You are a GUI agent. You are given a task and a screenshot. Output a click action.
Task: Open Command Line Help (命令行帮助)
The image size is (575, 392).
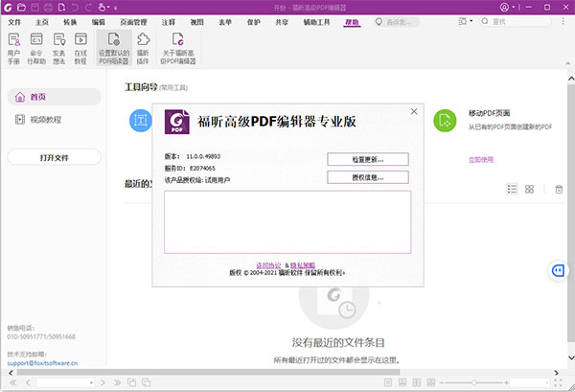(36, 49)
